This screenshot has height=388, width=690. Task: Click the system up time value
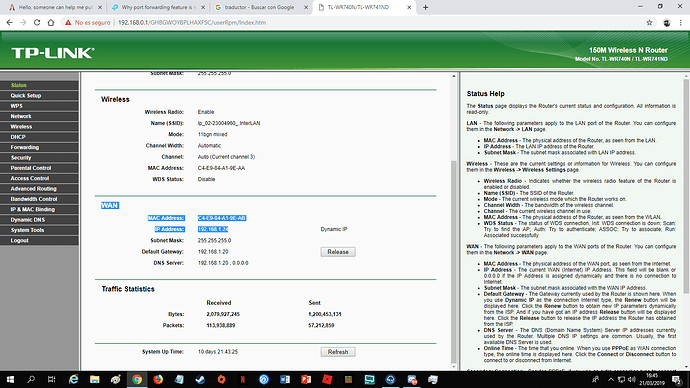218,352
